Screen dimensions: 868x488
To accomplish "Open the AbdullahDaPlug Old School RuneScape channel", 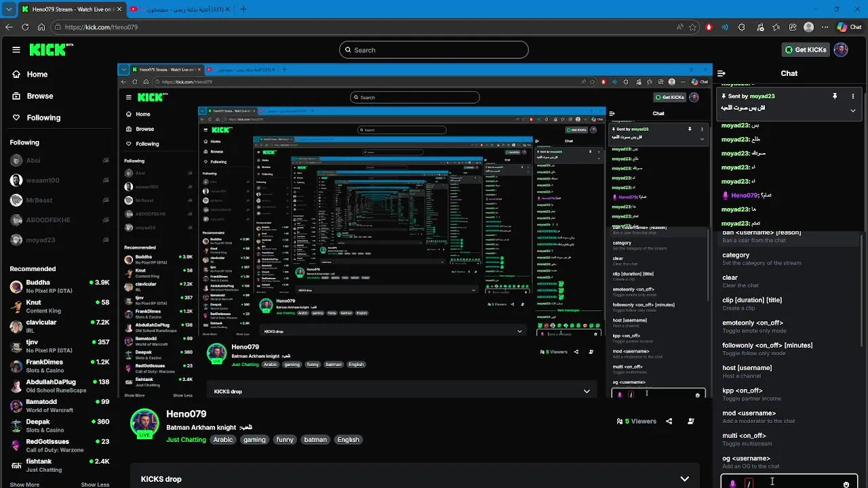I will pos(60,386).
